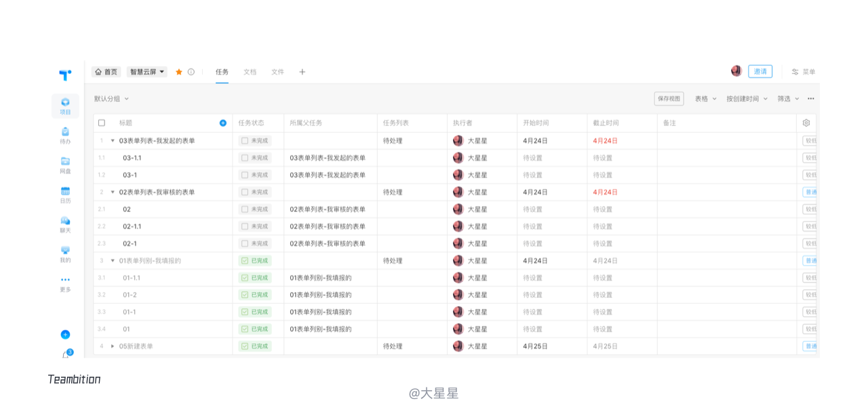Open 菜单 menu at top right
This screenshot has height=416, width=868.
click(804, 72)
